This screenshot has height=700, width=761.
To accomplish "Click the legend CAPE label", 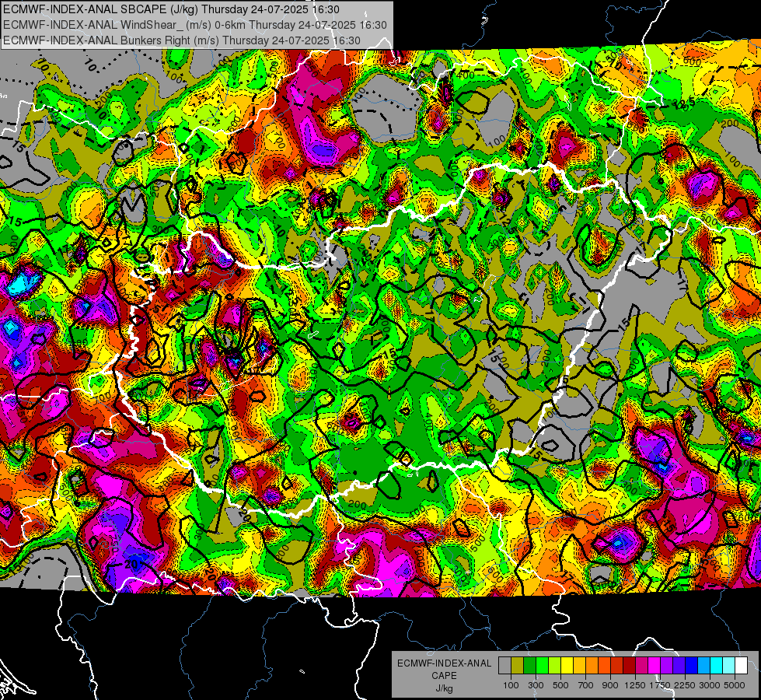I will [444, 675].
